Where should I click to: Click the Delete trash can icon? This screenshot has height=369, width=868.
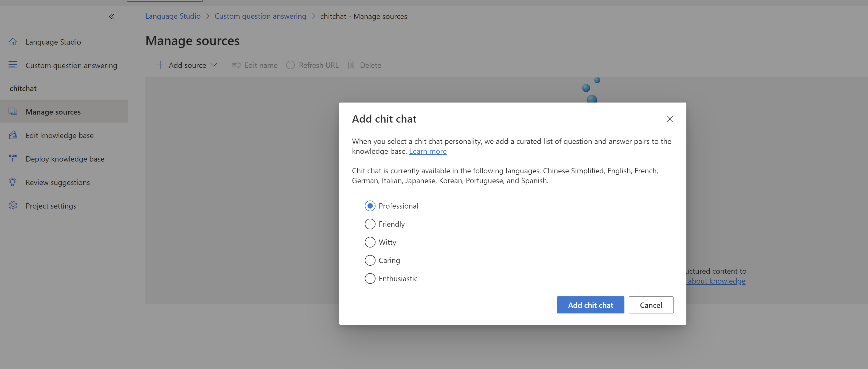(x=351, y=65)
